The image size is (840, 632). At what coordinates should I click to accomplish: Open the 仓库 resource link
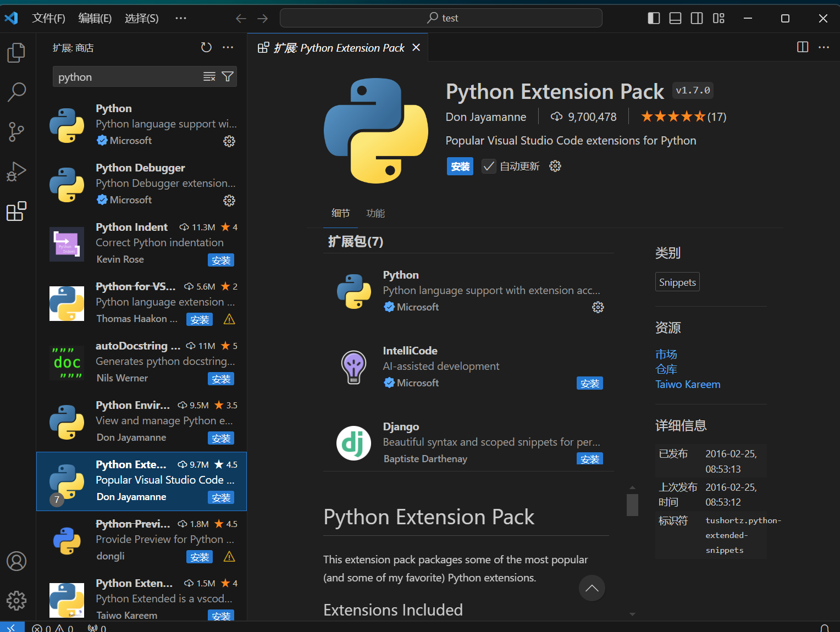click(x=666, y=369)
